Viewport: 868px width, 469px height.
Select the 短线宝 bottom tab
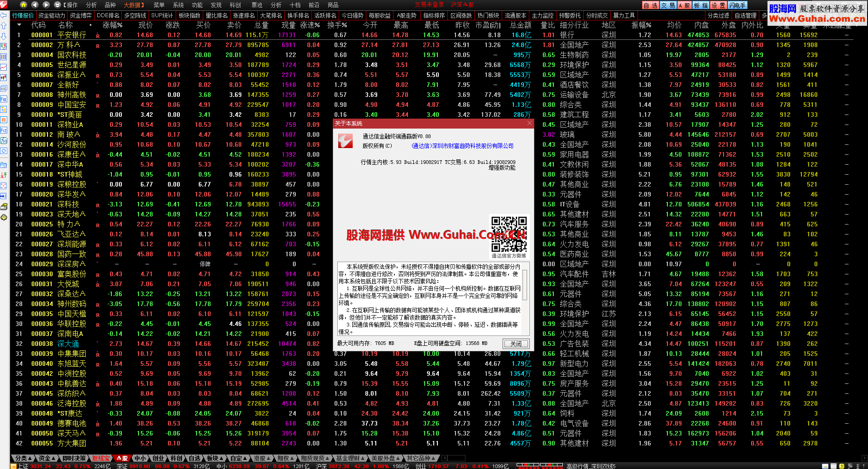(x=101, y=458)
